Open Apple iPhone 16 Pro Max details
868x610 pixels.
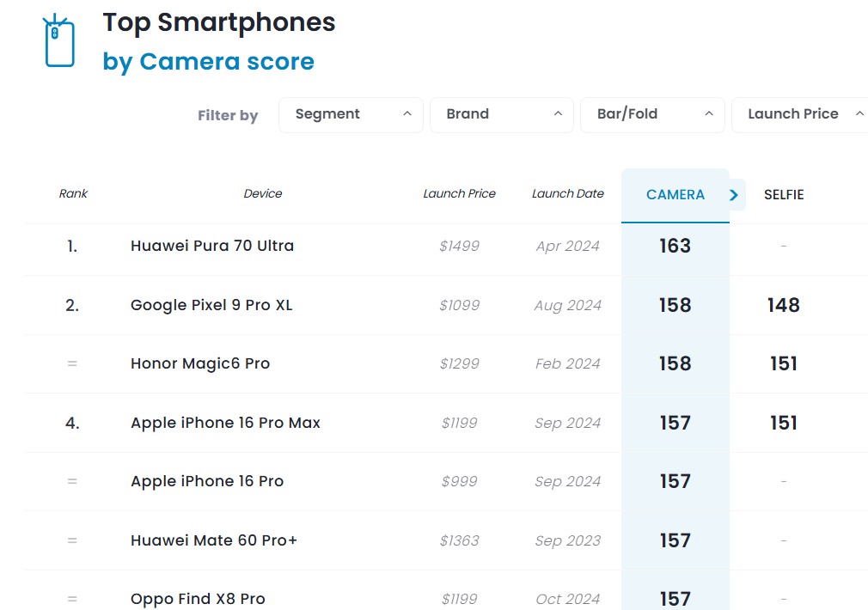point(225,423)
